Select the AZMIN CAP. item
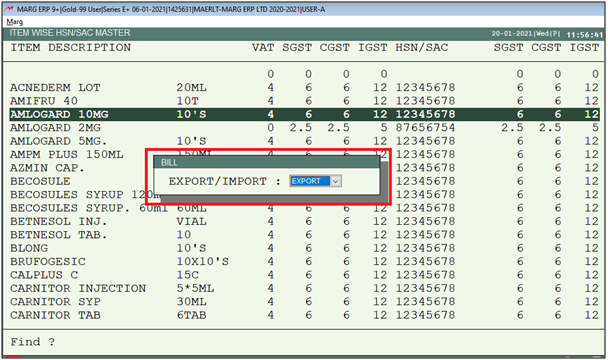This screenshot has height=360, width=608. click(x=47, y=168)
